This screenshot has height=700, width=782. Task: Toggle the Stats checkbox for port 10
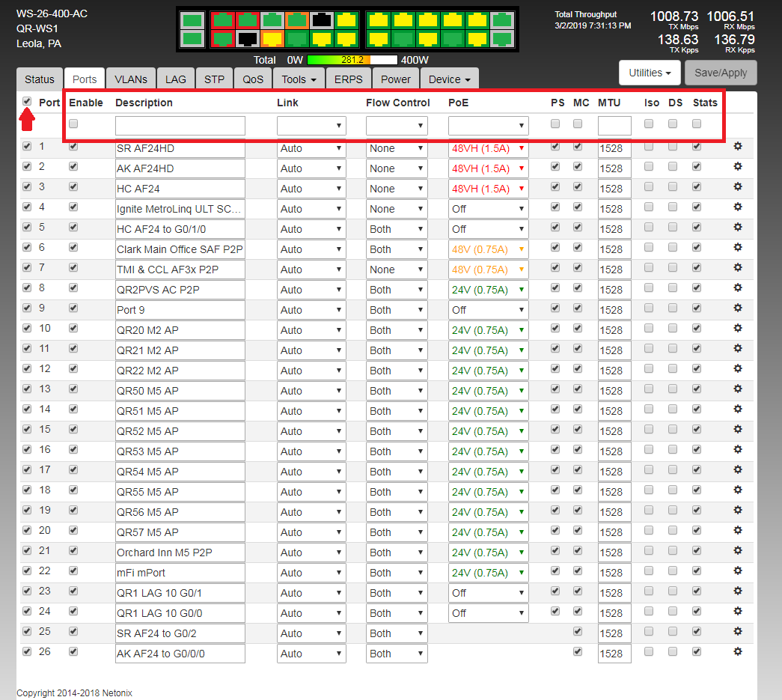pos(697,329)
